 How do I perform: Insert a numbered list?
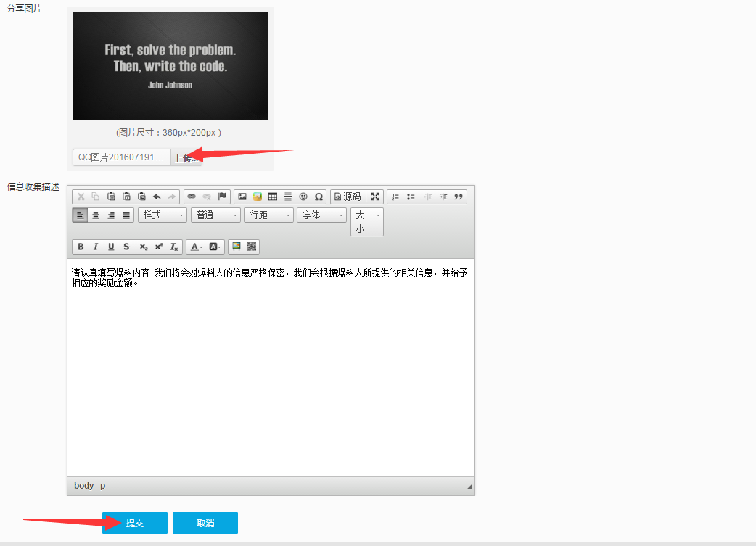pyautogui.click(x=395, y=197)
